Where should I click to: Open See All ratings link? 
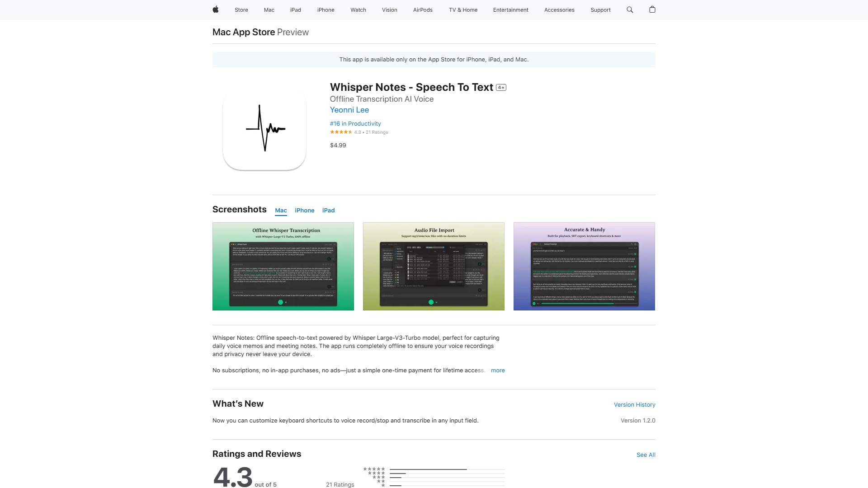tap(646, 455)
